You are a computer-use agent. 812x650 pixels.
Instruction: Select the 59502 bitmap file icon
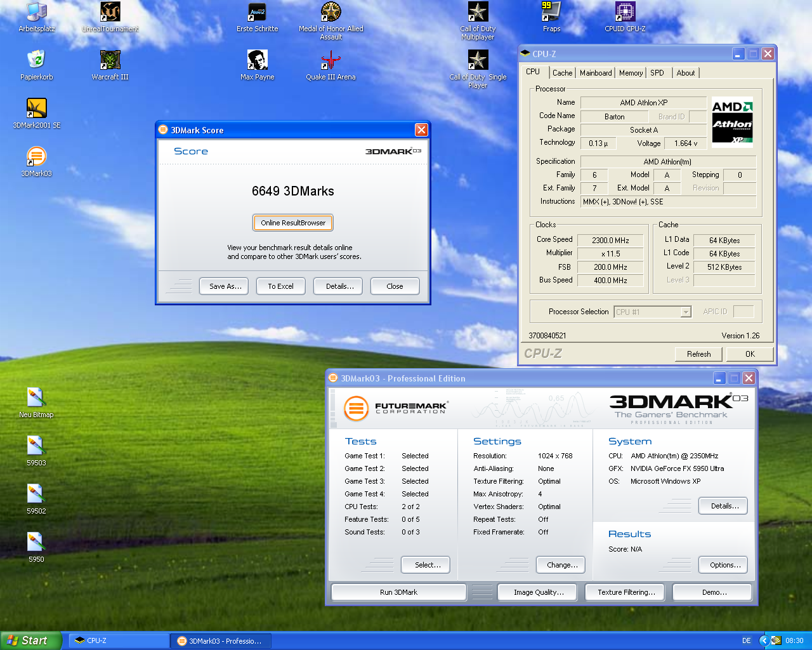click(x=36, y=500)
